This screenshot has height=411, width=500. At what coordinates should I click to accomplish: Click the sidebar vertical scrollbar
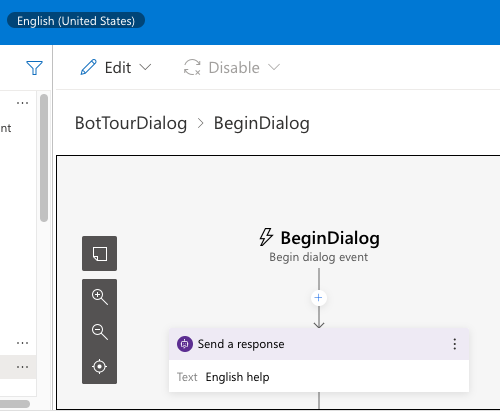[44, 158]
